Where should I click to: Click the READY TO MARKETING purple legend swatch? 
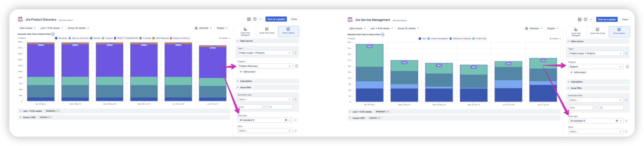pos(115,38)
